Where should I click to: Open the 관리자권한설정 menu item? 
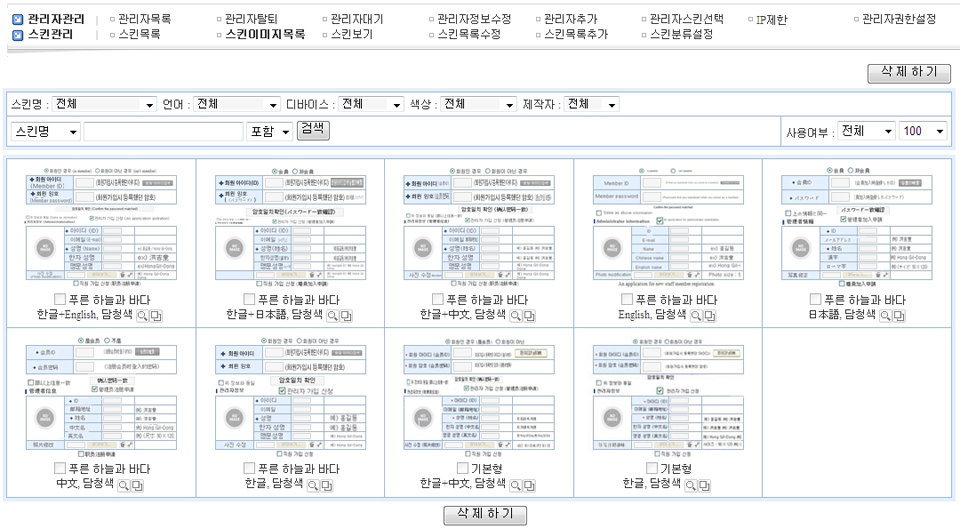point(898,19)
